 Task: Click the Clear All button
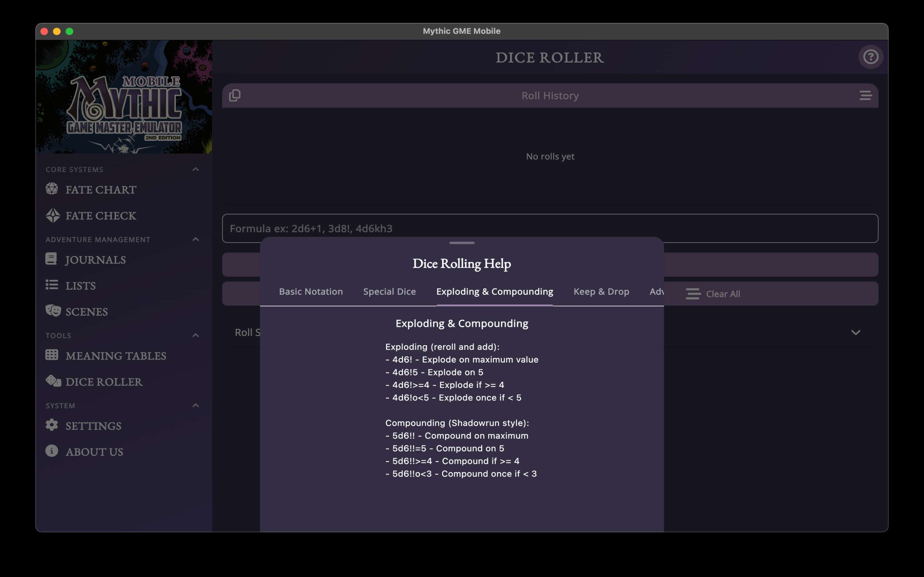[x=713, y=294]
